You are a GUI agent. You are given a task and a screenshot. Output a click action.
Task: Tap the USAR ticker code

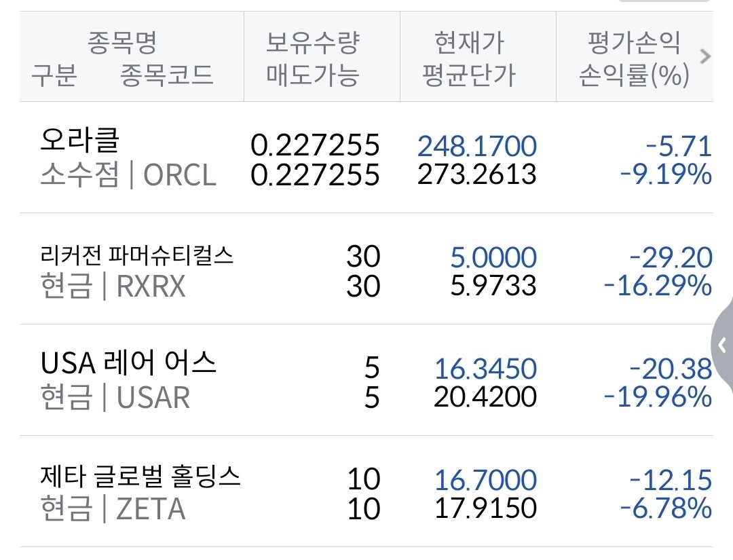(x=153, y=398)
